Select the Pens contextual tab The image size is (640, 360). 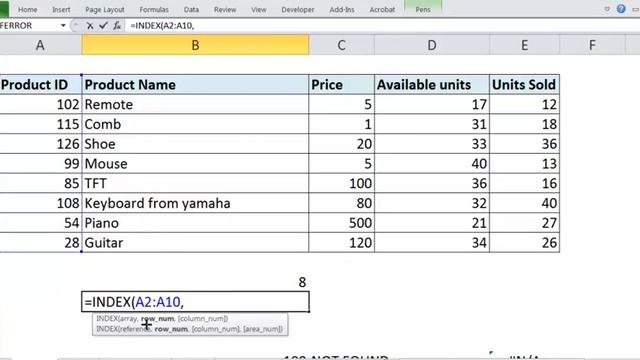[x=423, y=9]
